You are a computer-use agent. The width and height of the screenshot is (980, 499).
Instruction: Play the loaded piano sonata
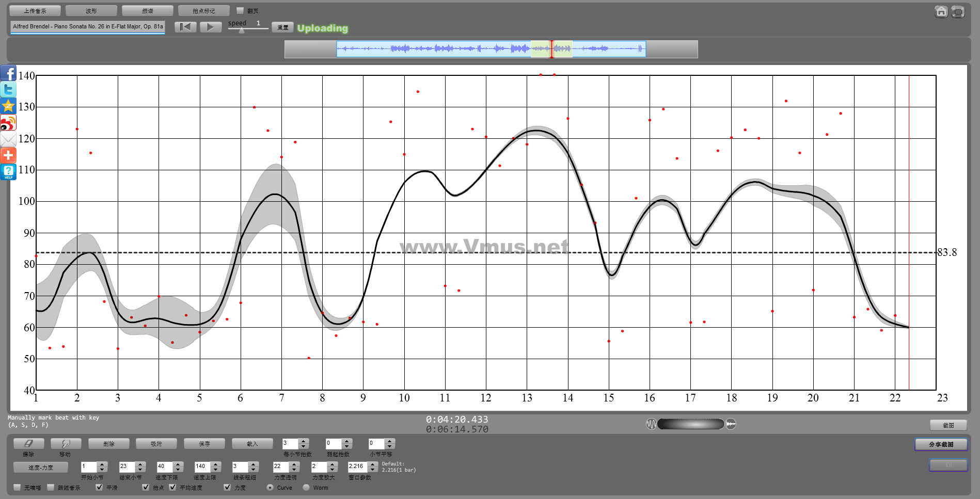coord(211,27)
